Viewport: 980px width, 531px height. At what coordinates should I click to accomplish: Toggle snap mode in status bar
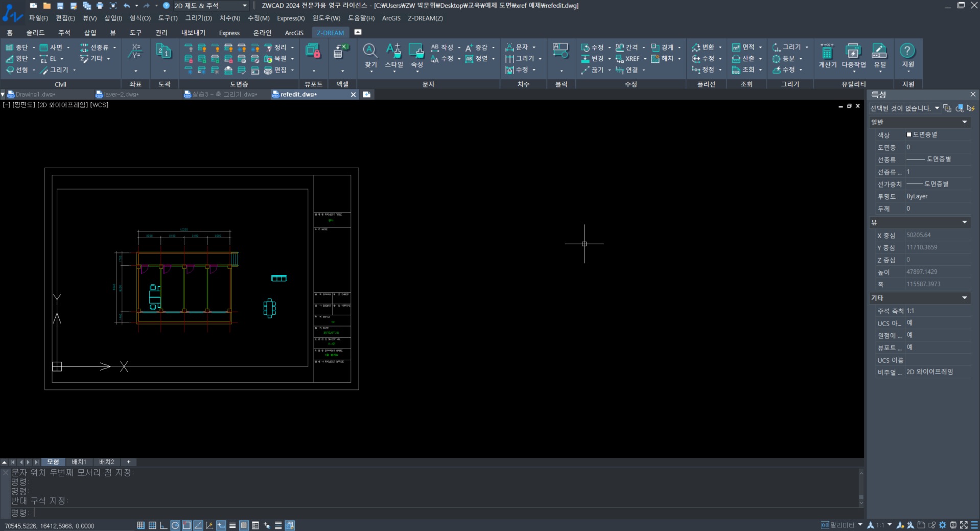pyautogui.click(x=141, y=525)
